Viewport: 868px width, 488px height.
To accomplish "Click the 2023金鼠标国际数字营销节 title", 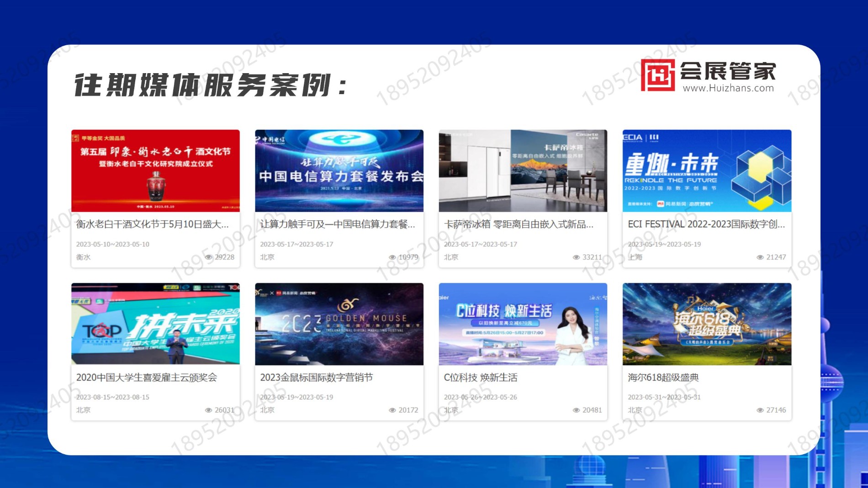I will click(x=317, y=377).
